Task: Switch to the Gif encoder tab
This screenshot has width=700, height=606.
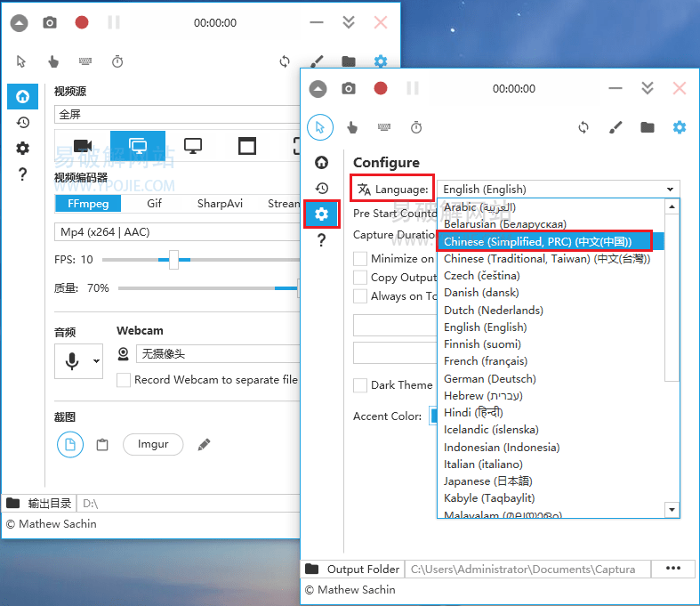Action: (x=154, y=203)
